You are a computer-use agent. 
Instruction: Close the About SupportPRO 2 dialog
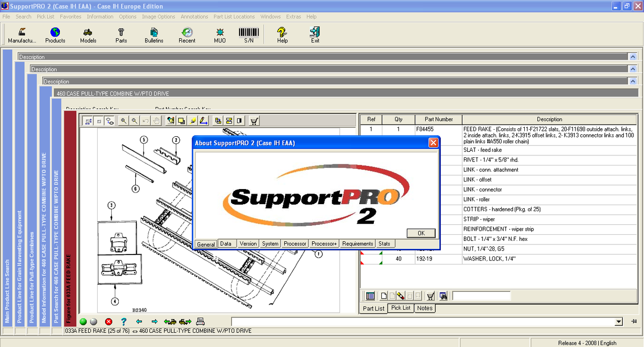tap(433, 143)
